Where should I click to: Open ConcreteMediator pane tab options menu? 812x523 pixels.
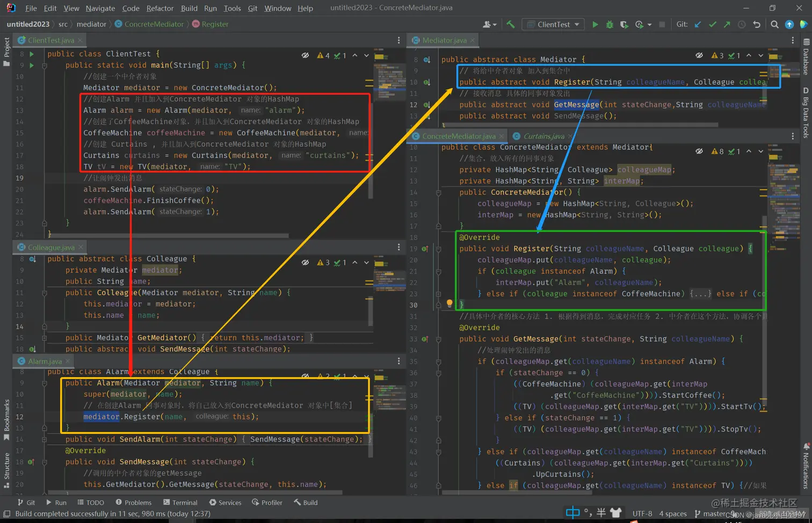coord(793,136)
